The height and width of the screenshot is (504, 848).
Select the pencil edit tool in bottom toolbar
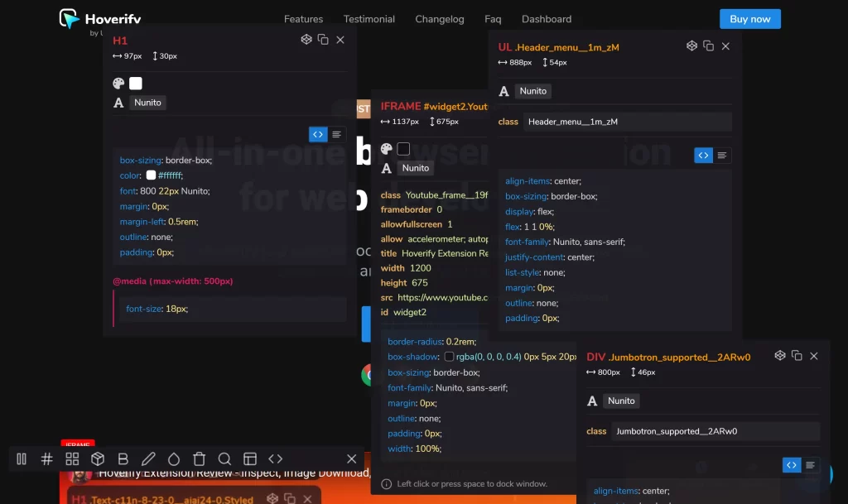tap(148, 458)
